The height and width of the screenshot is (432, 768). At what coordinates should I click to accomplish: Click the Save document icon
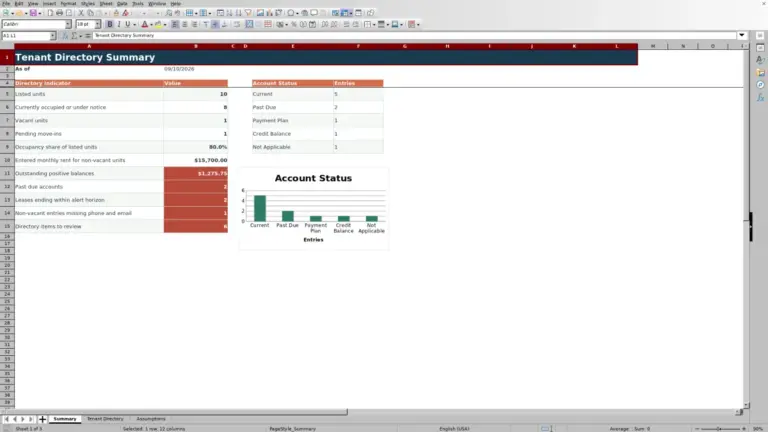[33, 13]
